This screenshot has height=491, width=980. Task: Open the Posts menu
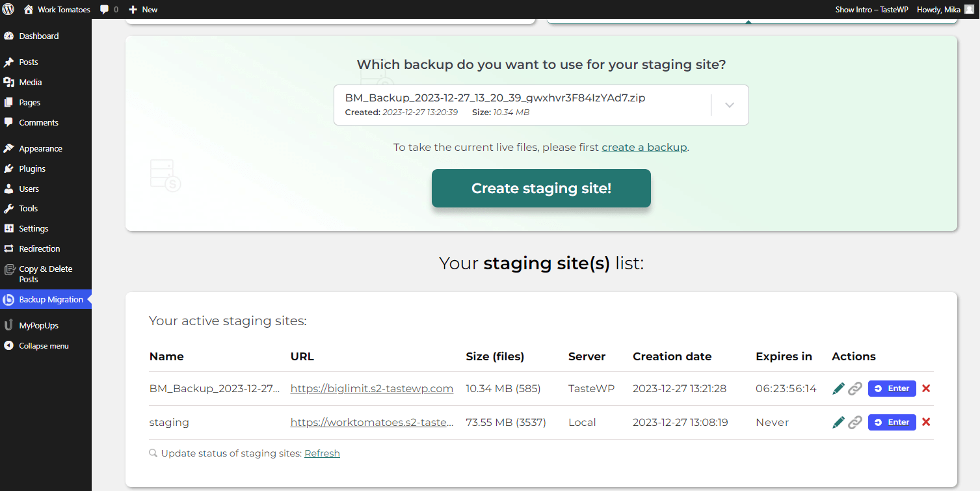coord(46,62)
